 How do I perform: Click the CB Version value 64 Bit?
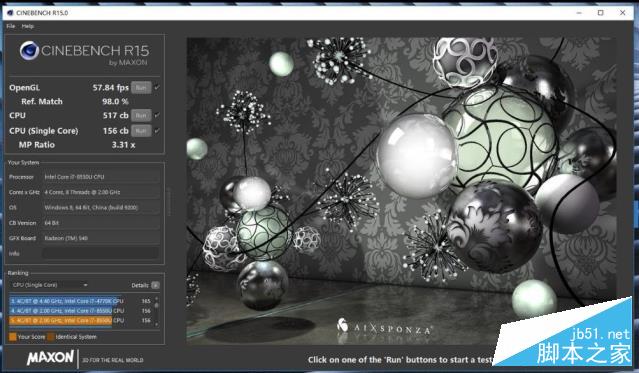[100, 223]
